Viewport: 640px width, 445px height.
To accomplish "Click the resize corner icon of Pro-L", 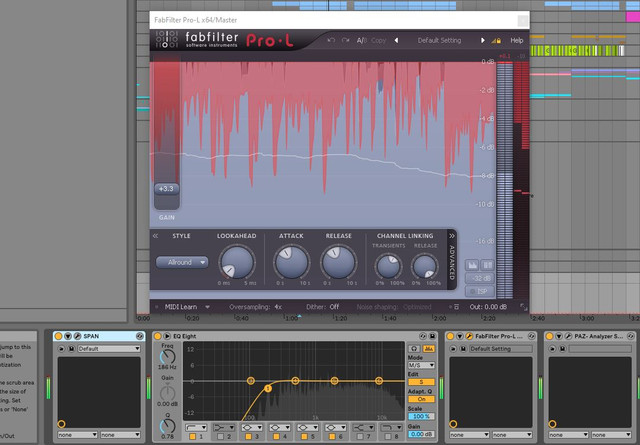I will (x=523, y=307).
